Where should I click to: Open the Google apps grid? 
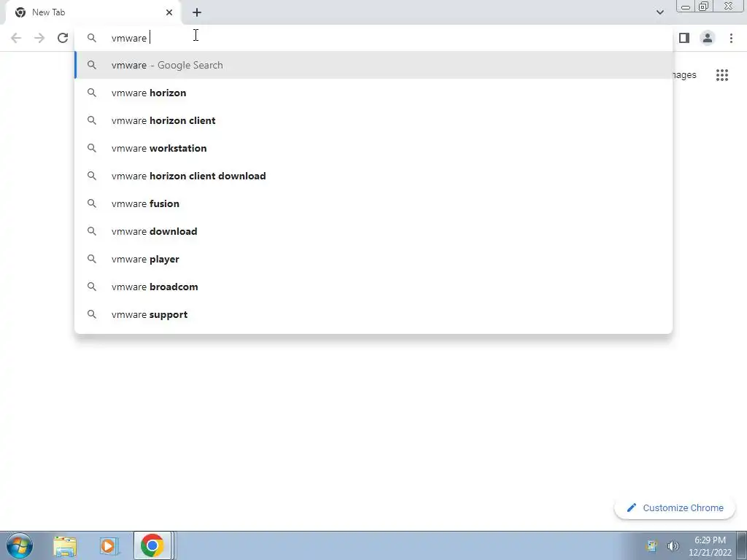click(x=722, y=75)
